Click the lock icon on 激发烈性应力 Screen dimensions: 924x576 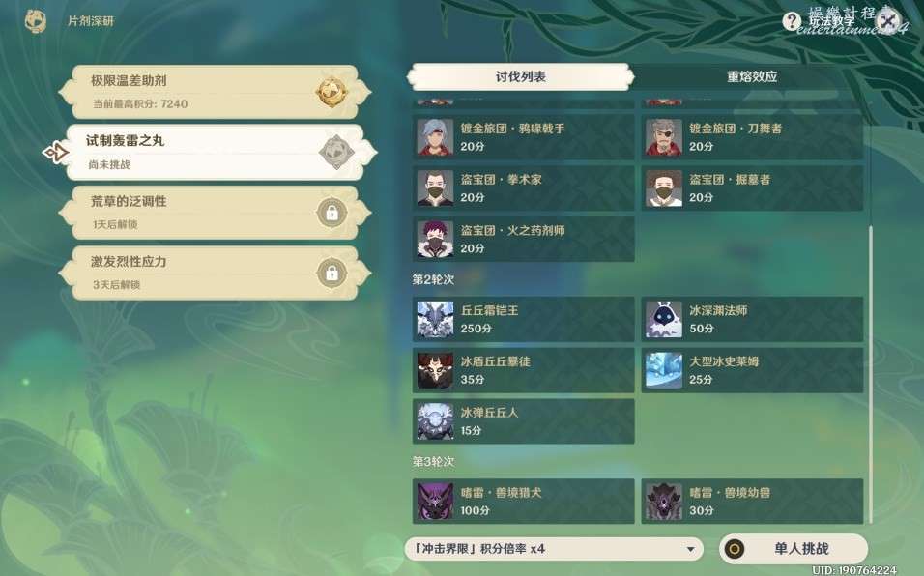[332, 274]
